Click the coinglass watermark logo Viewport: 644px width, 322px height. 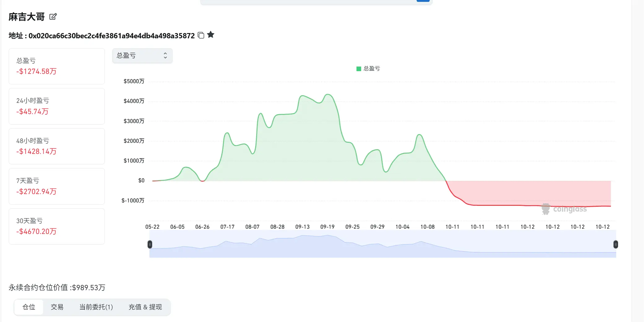click(564, 209)
